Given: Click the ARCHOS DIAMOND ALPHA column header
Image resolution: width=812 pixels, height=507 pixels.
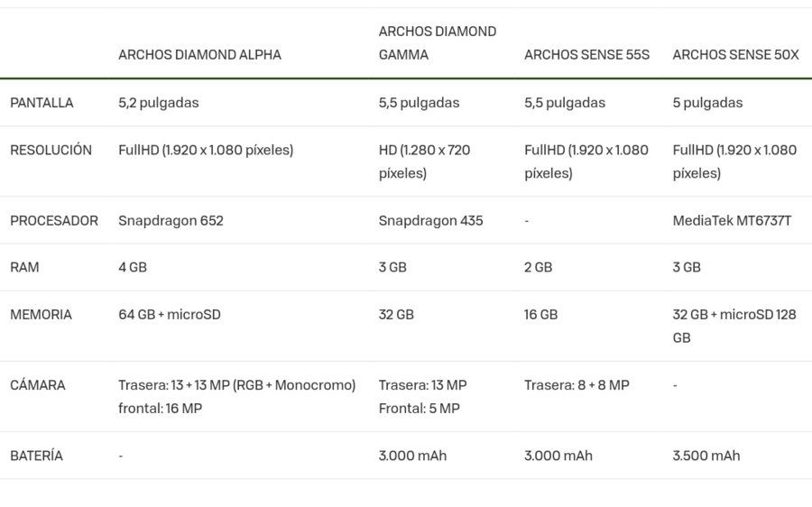Looking at the screenshot, I should pos(199,55).
